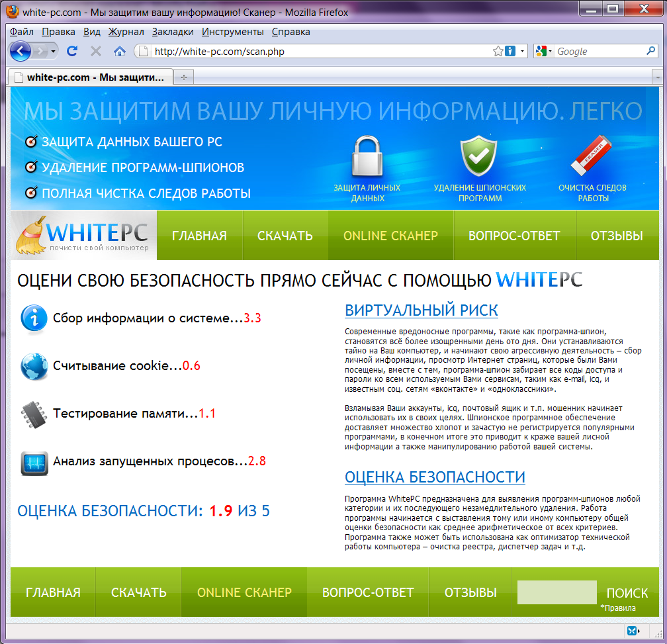Open the Журнал menu

126,32
